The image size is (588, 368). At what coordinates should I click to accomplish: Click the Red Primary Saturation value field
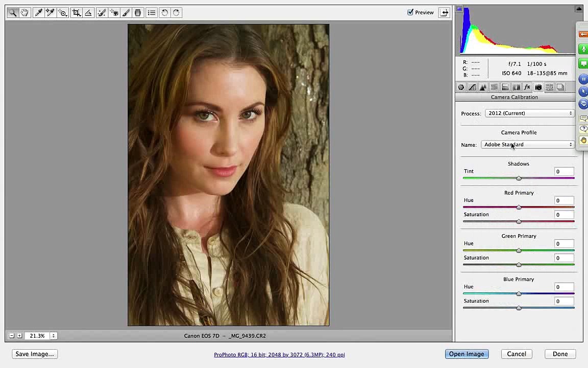tap(564, 215)
